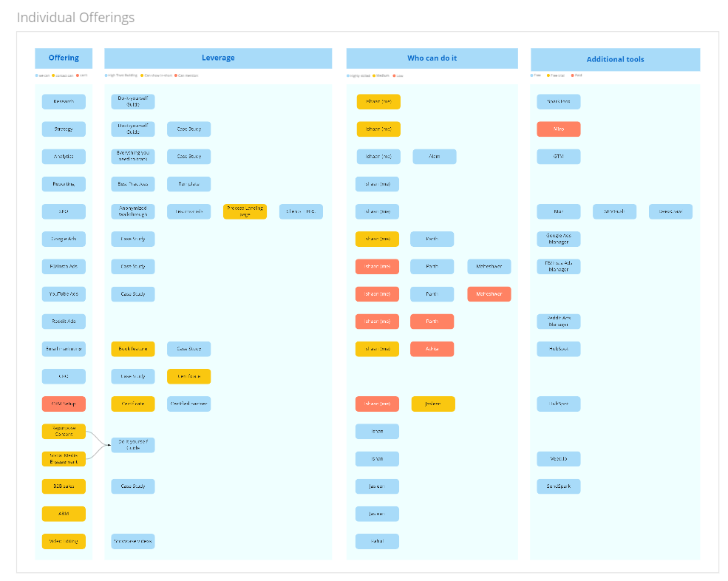The width and height of the screenshot is (728, 581).
Task: Click the red Miro tool card
Action: click(x=559, y=129)
